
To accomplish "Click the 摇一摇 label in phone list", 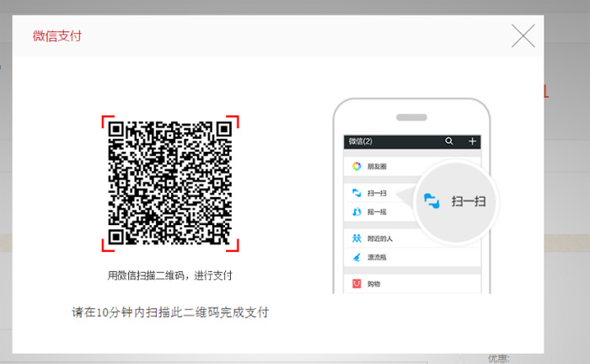I will (377, 212).
